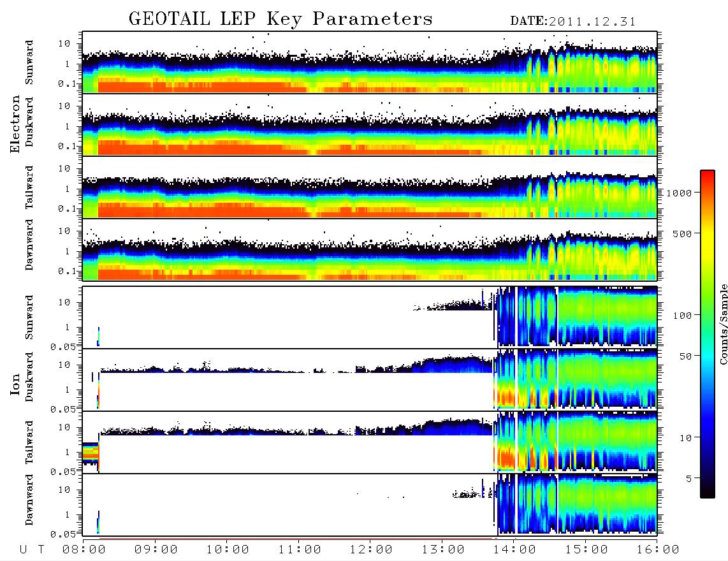
Task: Click the Electron Dawnward spectrogram panel
Action: [370, 249]
